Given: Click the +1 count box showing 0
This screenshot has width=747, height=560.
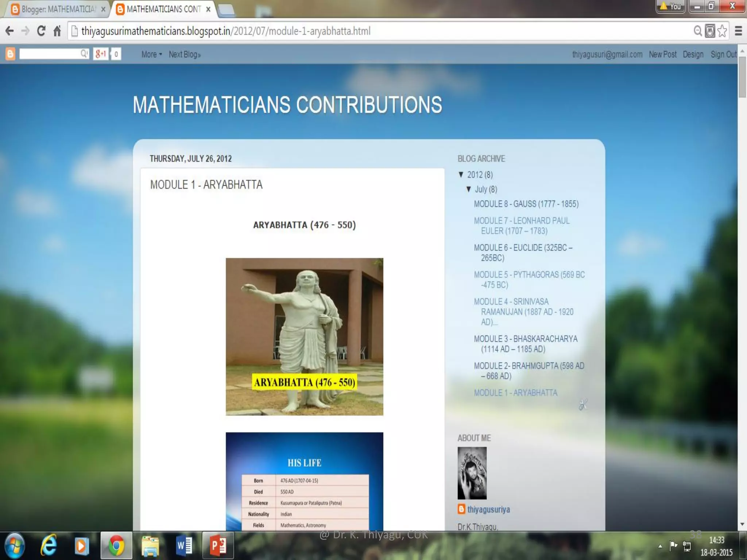Looking at the screenshot, I should [116, 54].
